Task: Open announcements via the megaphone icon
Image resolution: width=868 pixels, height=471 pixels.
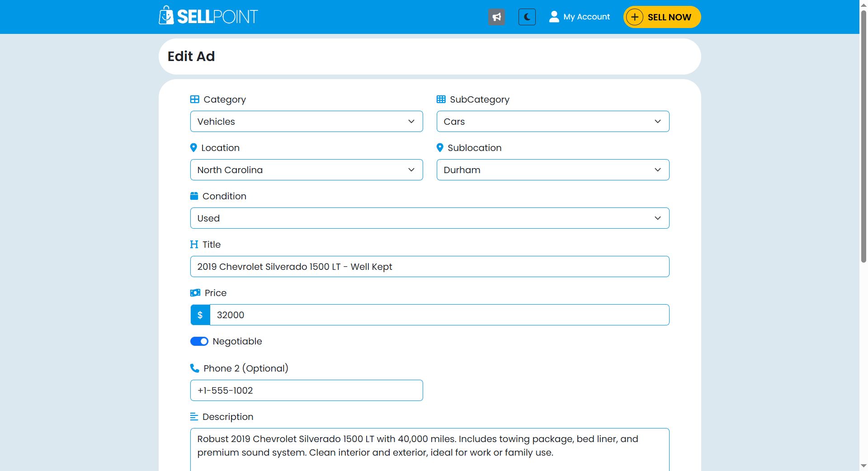Action: (x=496, y=17)
